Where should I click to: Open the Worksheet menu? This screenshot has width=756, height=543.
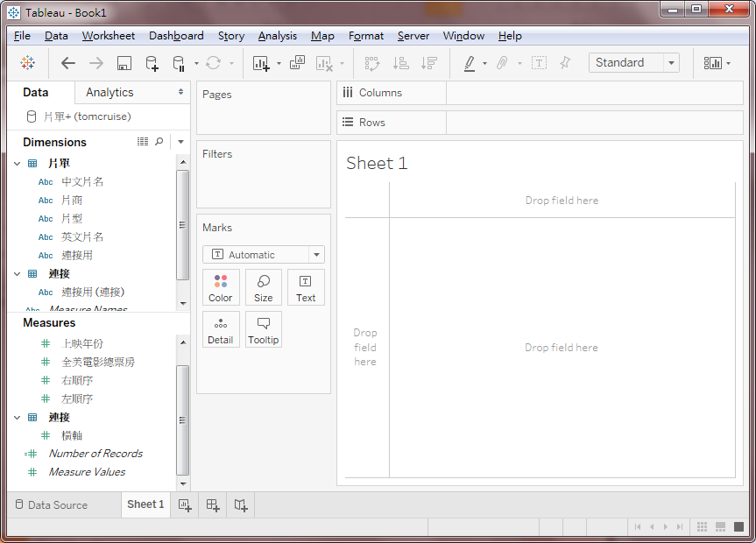tap(108, 36)
